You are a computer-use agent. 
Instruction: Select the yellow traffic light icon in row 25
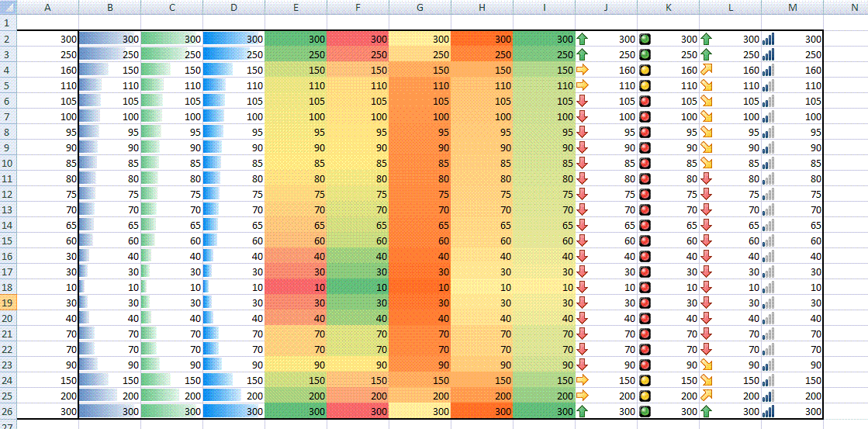click(645, 396)
